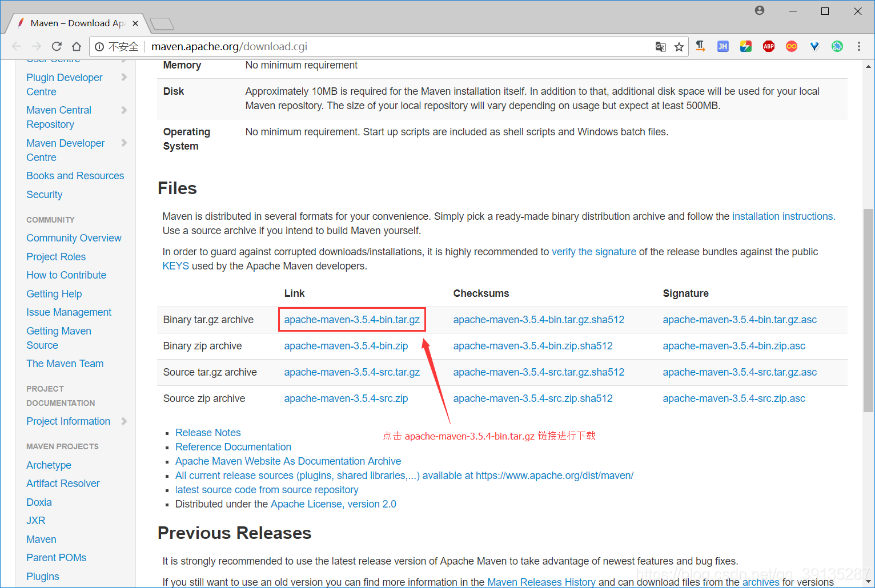The width and height of the screenshot is (875, 588).
Task: Open the lightning bolt extension icon
Action: tap(746, 46)
